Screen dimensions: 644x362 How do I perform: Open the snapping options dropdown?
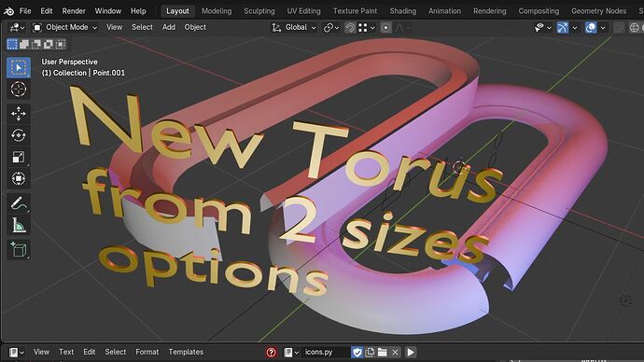[367, 27]
